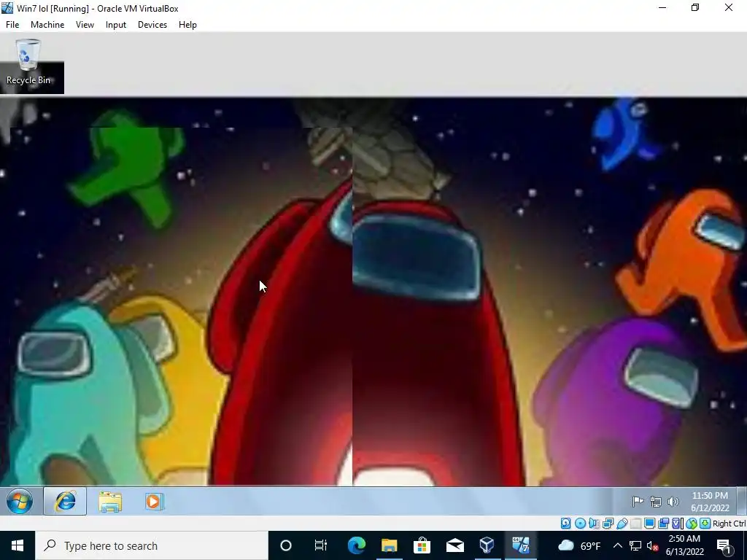The height and width of the screenshot is (560, 747).
Task: Minimize the VirtualBox VM window
Action: [662, 8]
